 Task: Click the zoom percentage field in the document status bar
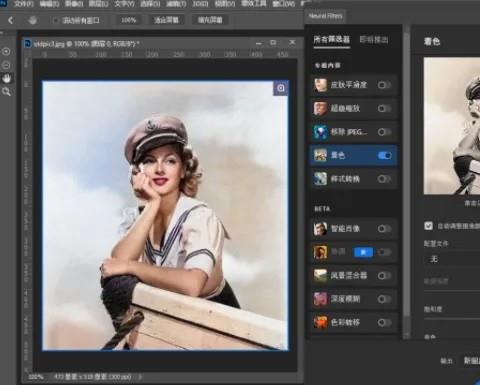[36, 377]
